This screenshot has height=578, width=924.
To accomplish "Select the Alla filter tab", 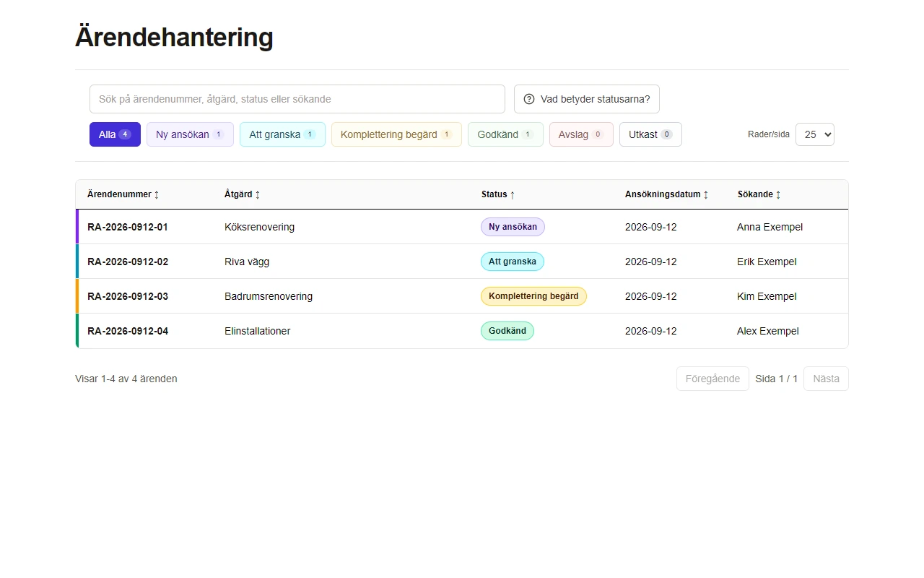I will click(115, 134).
